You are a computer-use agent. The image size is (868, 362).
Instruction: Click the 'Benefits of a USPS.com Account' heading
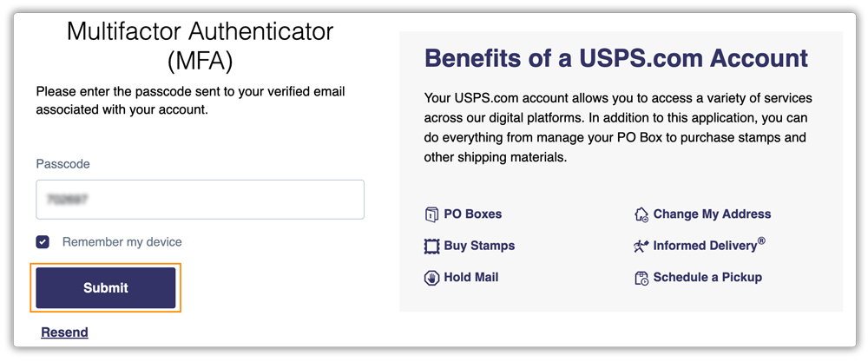(616, 59)
